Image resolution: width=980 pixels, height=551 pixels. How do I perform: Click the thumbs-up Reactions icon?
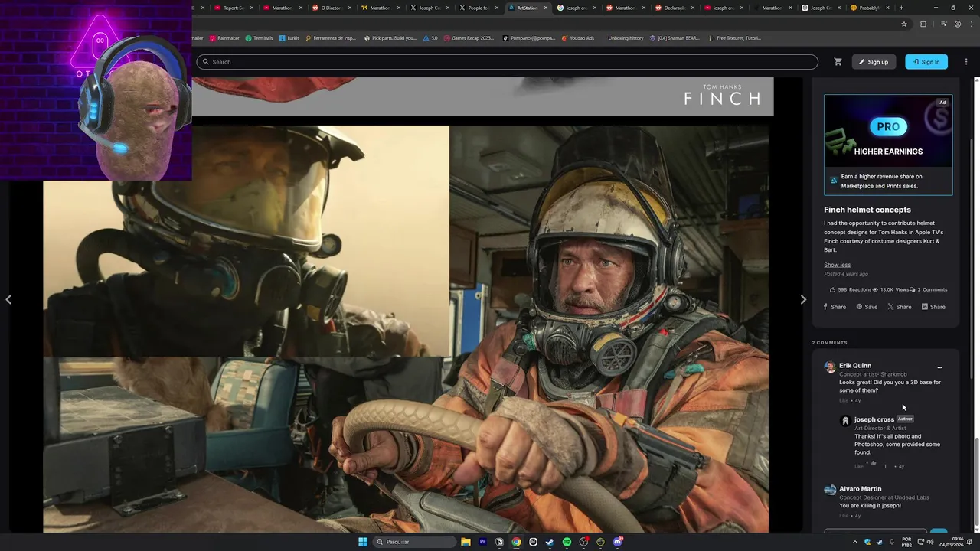point(833,289)
